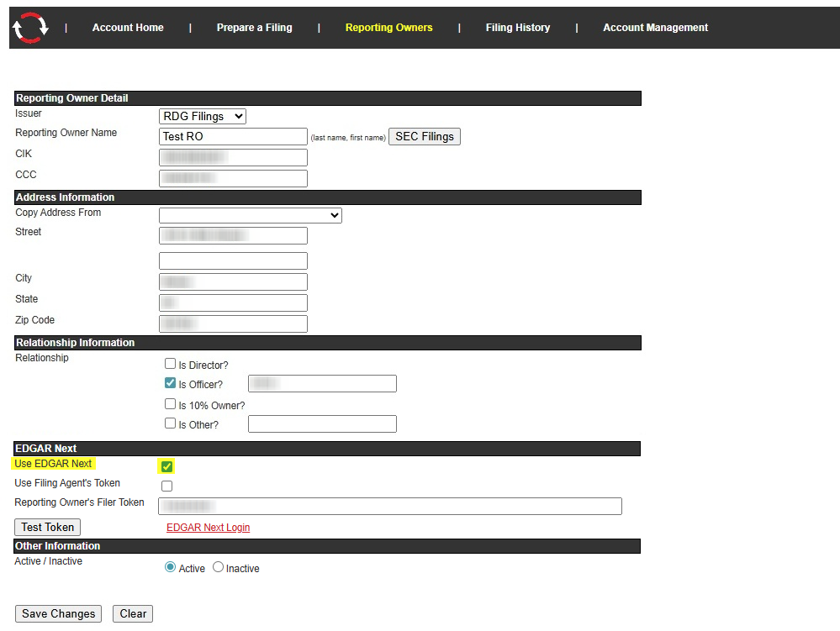Click the Test Token button

(48, 527)
